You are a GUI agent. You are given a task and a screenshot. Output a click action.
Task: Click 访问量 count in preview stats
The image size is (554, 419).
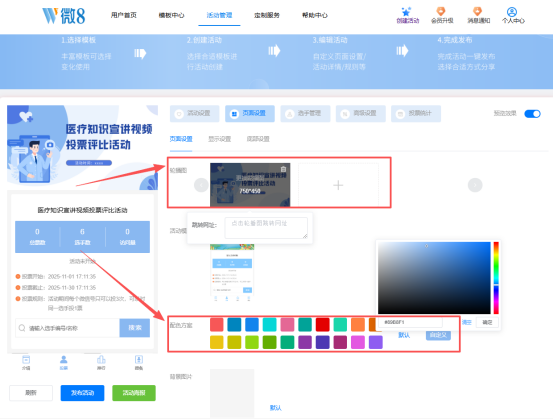click(x=128, y=237)
